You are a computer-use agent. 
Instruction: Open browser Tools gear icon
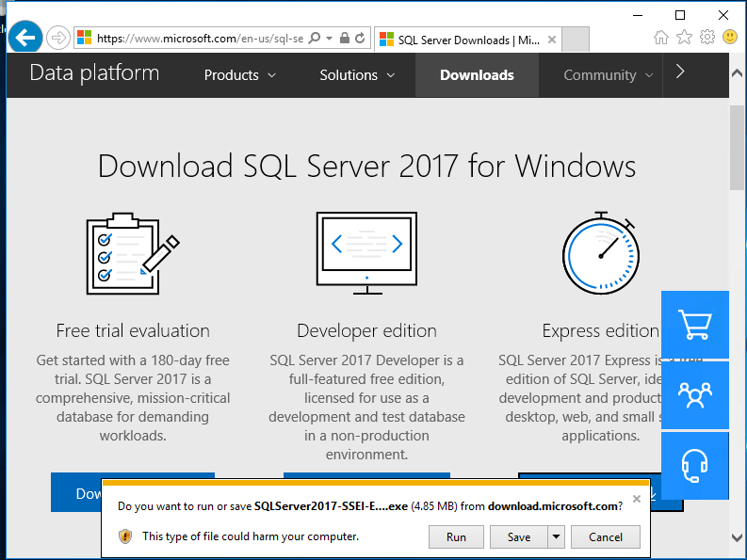[x=707, y=37]
